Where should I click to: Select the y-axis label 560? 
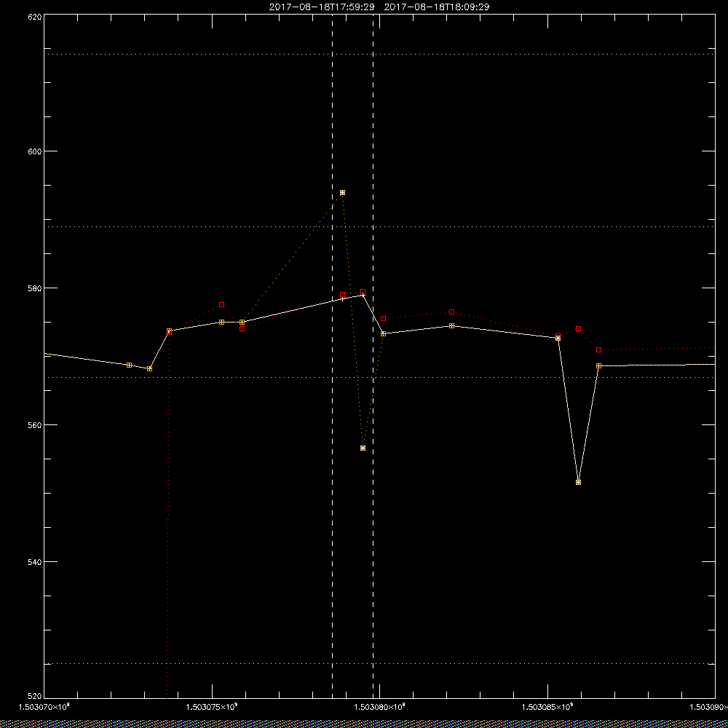36,425
